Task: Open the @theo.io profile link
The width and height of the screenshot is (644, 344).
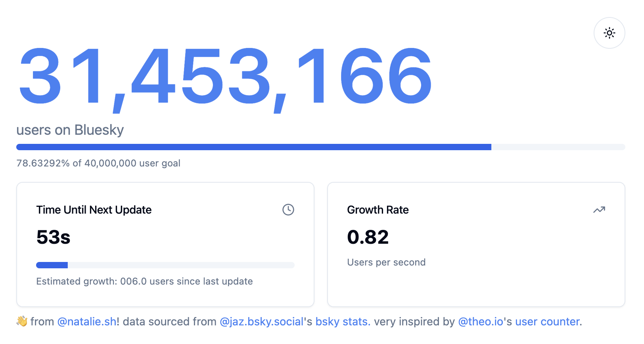Action: pyautogui.click(x=480, y=321)
